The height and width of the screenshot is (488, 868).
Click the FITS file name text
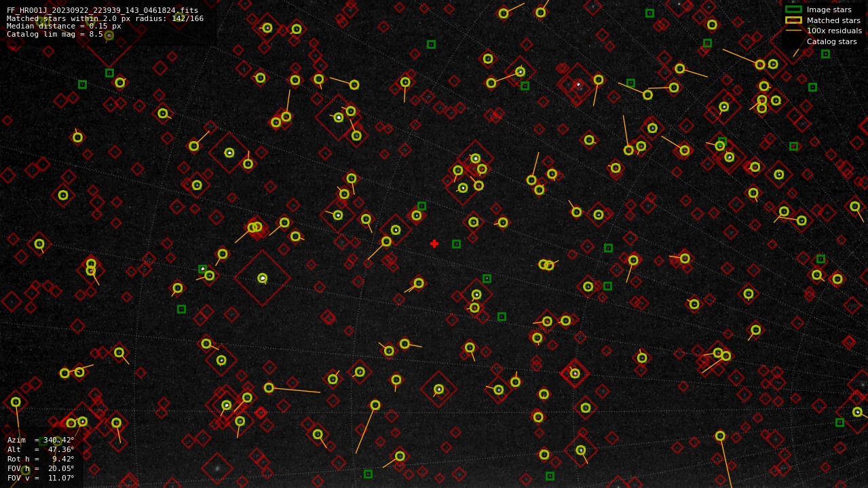pos(102,10)
